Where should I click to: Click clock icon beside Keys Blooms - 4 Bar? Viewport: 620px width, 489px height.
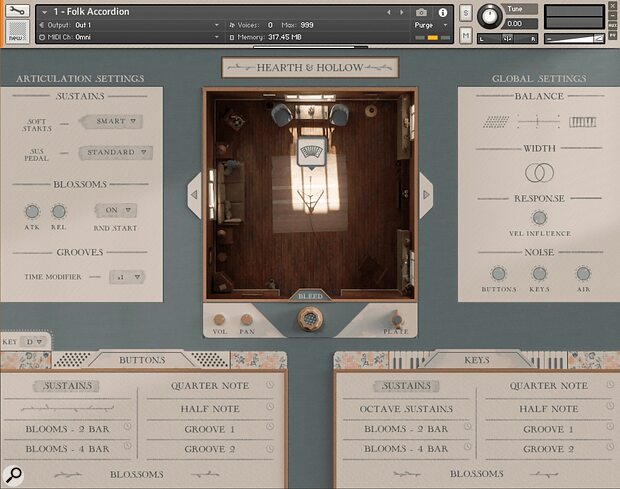(x=467, y=446)
